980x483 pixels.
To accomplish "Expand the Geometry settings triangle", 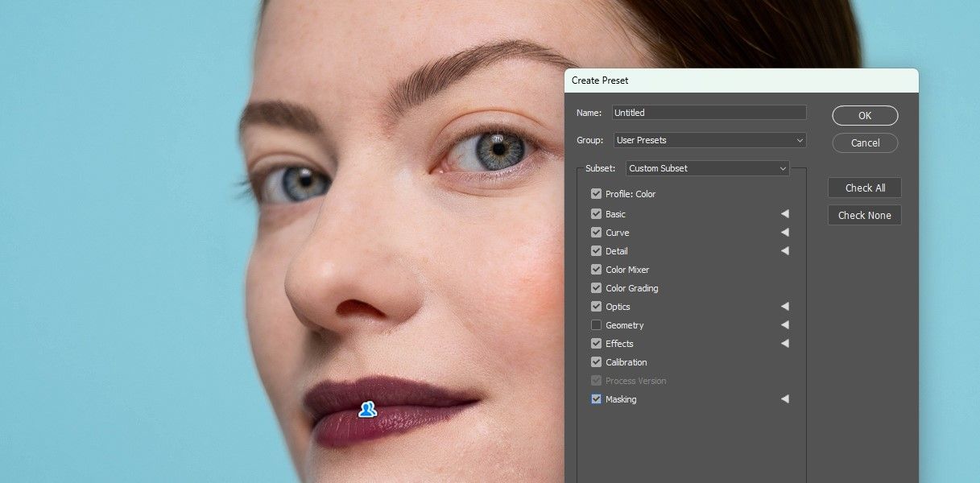I will (x=784, y=325).
